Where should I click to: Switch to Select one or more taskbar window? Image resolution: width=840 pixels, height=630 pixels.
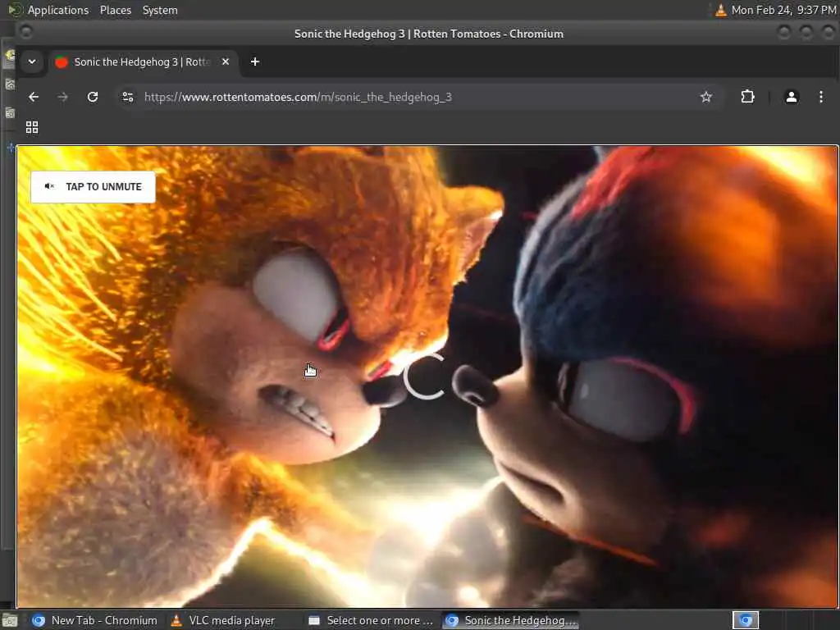click(x=371, y=620)
